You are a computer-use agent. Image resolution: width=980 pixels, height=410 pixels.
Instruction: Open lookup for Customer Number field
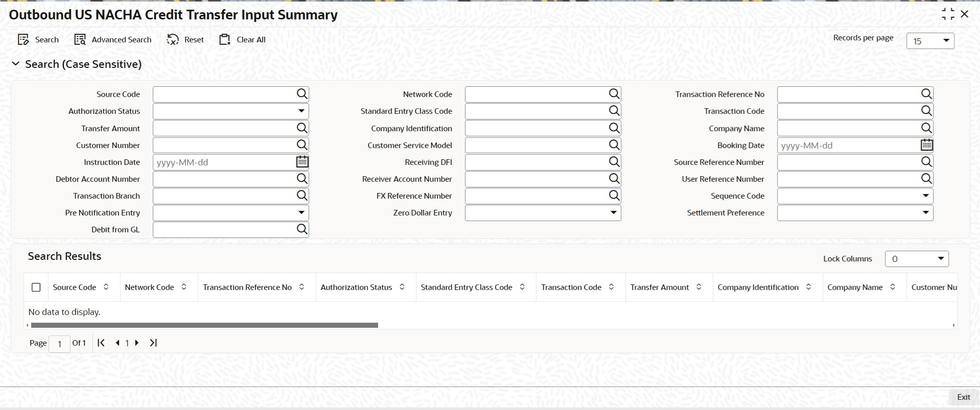point(302,145)
